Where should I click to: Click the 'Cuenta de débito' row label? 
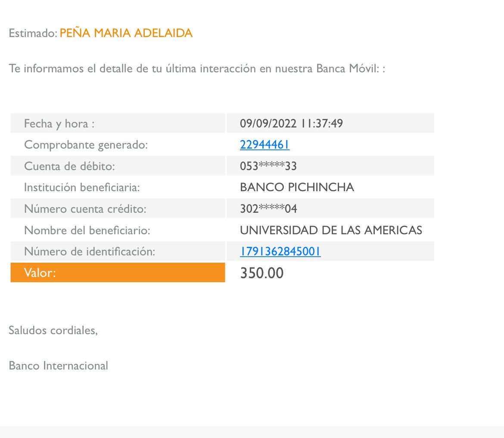(x=69, y=166)
